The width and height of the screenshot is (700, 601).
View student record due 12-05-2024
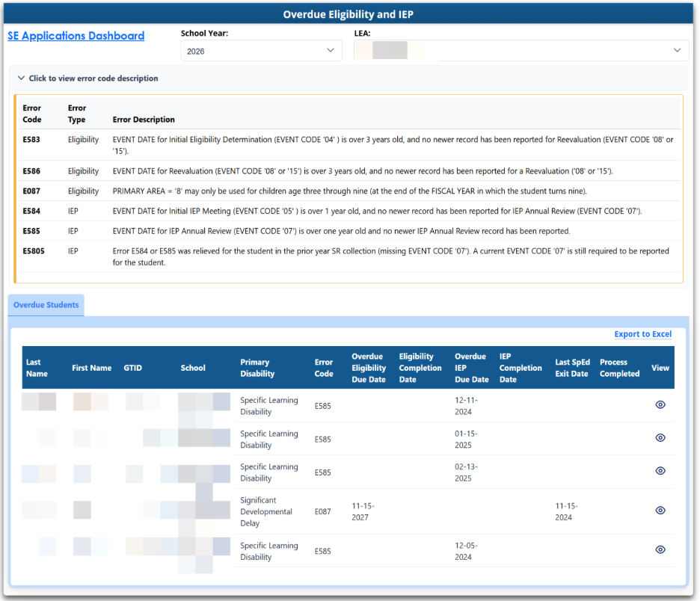[660, 549]
